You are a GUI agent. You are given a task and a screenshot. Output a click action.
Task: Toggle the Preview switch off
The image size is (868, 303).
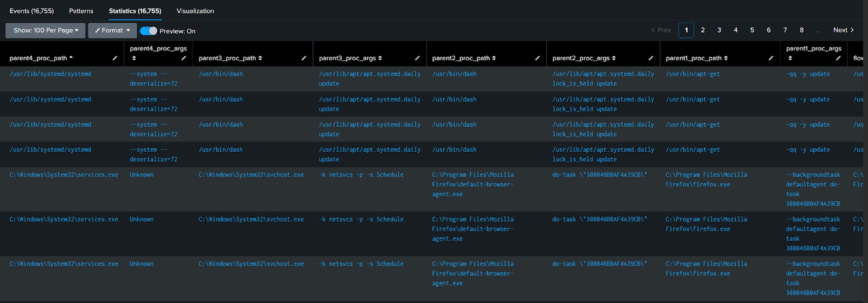[x=149, y=31]
